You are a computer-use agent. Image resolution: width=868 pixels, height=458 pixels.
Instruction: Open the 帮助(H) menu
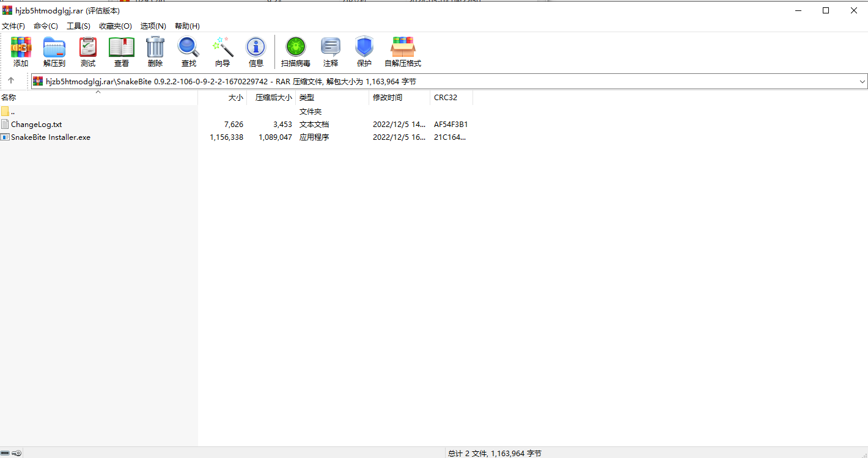[187, 26]
